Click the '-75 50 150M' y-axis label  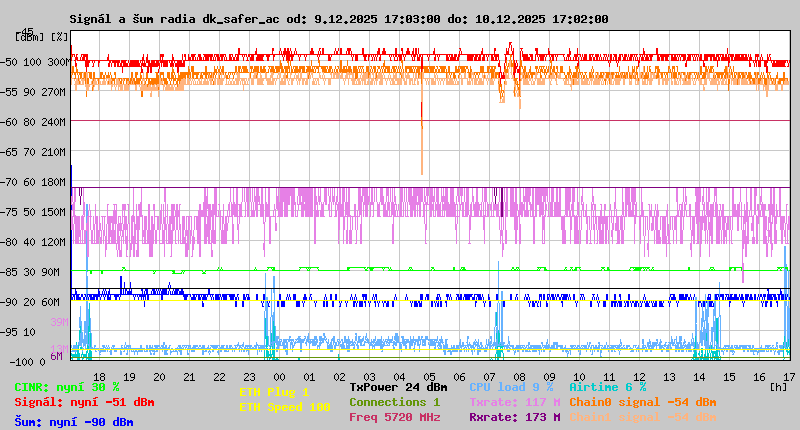[x=33, y=212]
